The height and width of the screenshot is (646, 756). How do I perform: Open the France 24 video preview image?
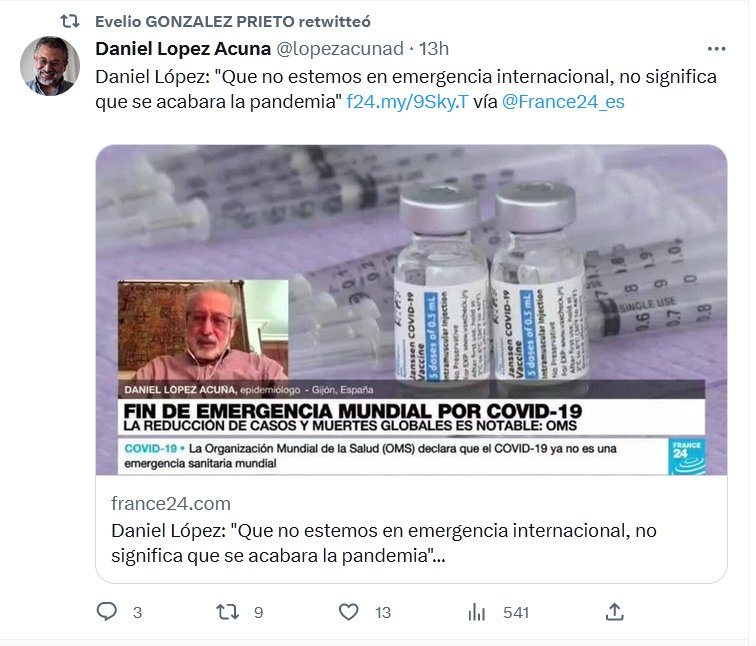click(411, 310)
